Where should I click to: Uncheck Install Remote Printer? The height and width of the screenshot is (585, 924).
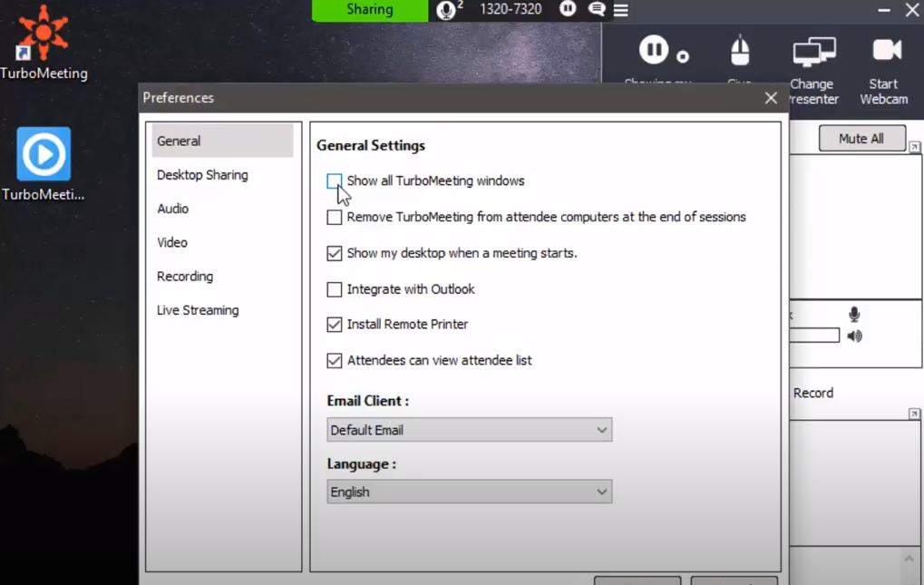pyautogui.click(x=335, y=324)
